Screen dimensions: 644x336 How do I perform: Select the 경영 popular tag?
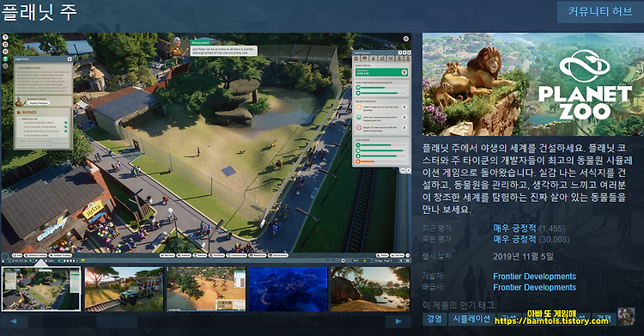tap(434, 319)
